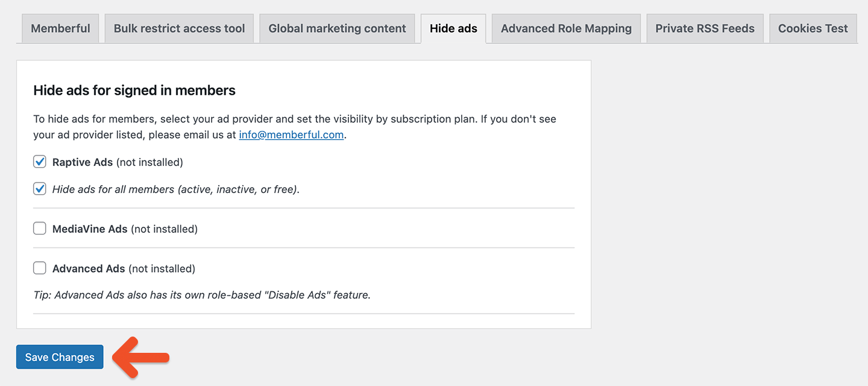
Task: Click the info@memberful.com email link
Action: click(x=291, y=134)
